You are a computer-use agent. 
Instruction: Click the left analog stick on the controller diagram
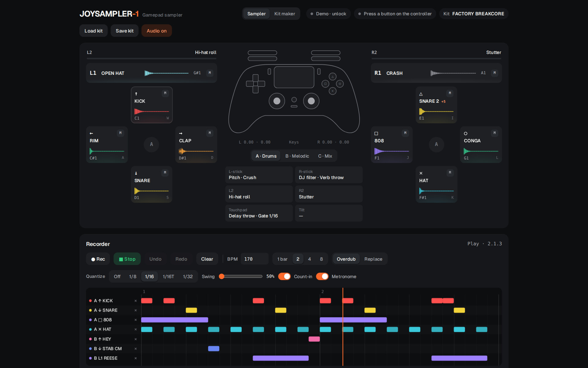tap(277, 101)
